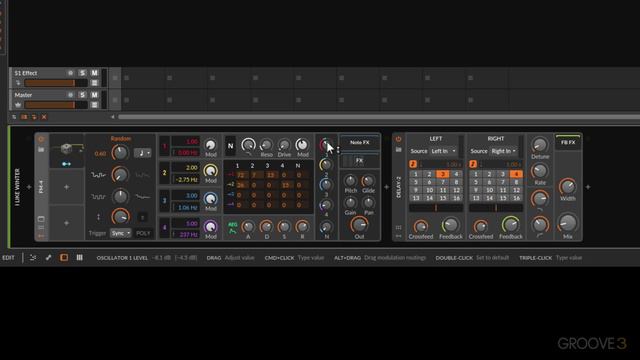Toggle RIGHT delay note sync button
This screenshot has height=360, width=640.
coord(473,164)
